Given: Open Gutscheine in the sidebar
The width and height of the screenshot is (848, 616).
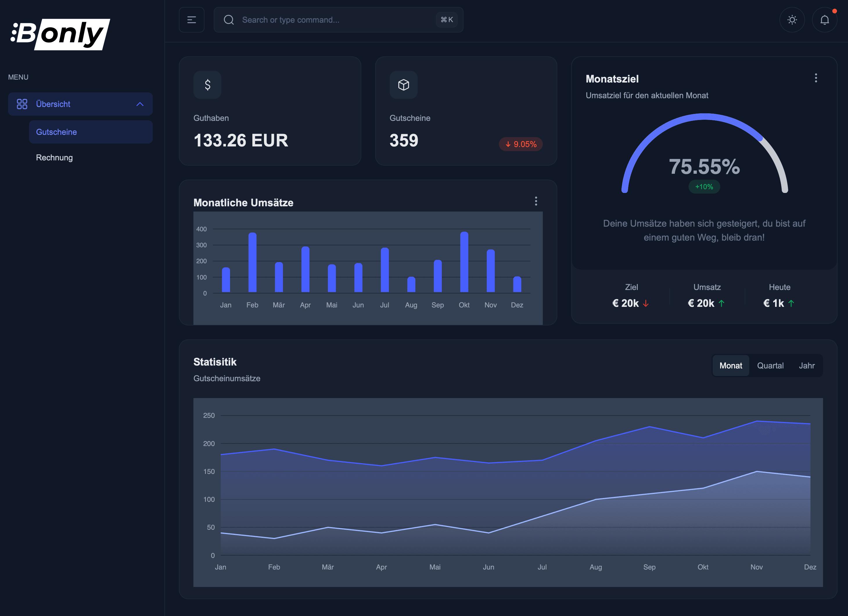Looking at the screenshot, I should (56, 132).
